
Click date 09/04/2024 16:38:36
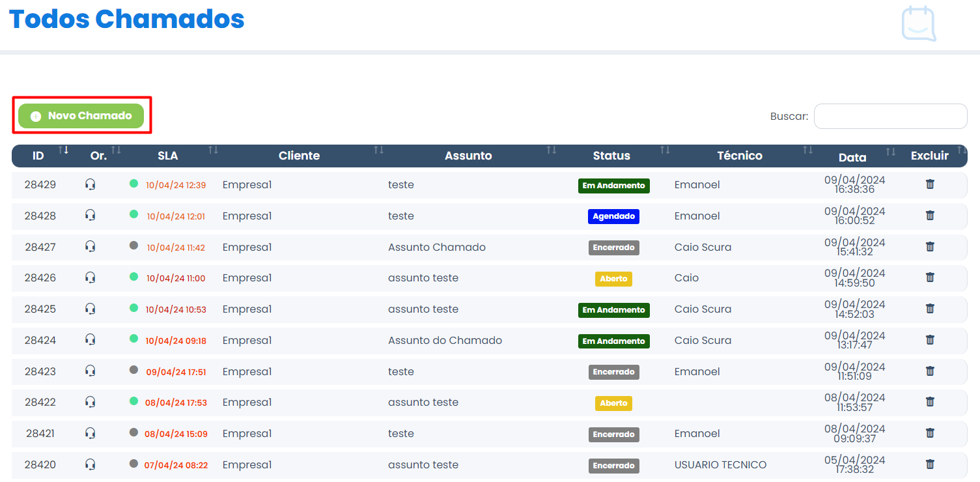[x=855, y=184]
